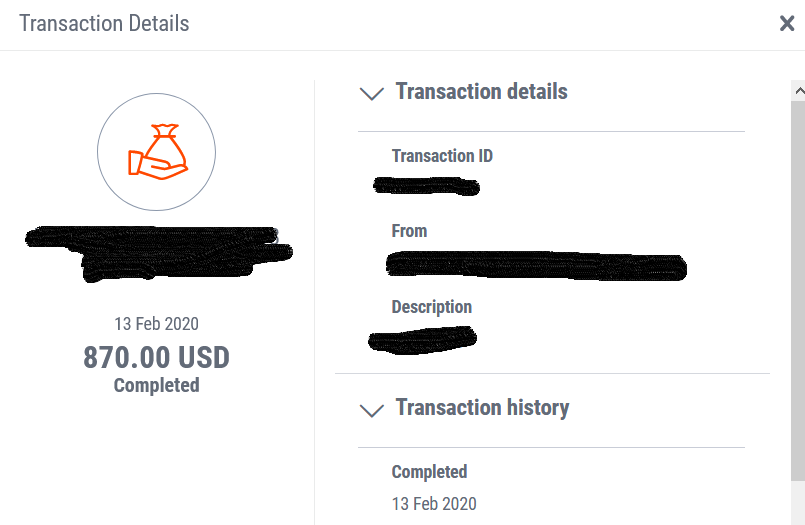Click the Transaction Details dialog title
Viewport: 805px width, 525px height.
(104, 24)
